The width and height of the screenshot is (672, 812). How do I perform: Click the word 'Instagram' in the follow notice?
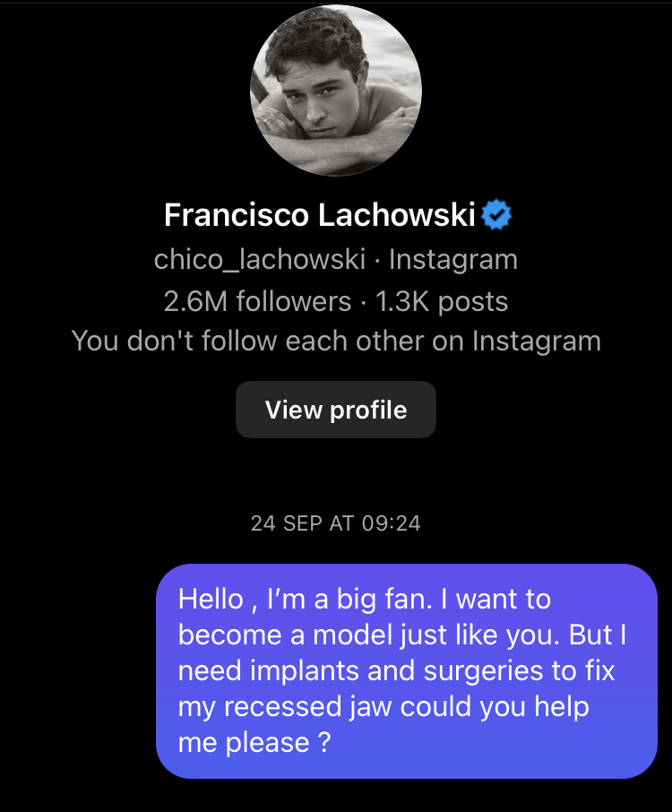536,341
